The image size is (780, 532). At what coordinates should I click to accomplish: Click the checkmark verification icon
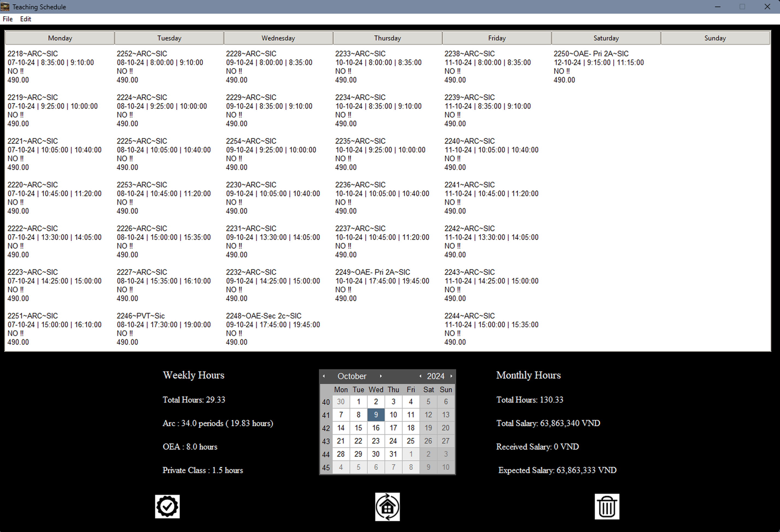click(x=167, y=507)
